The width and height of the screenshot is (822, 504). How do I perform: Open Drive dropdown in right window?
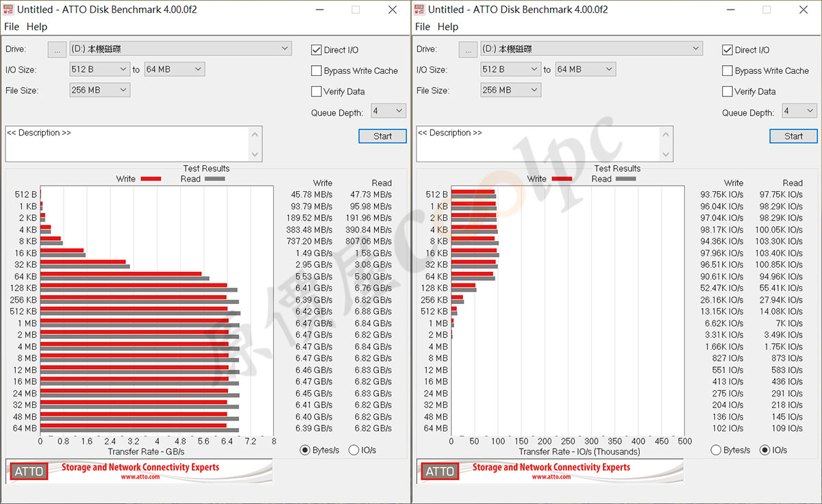[x=592, y=49]
